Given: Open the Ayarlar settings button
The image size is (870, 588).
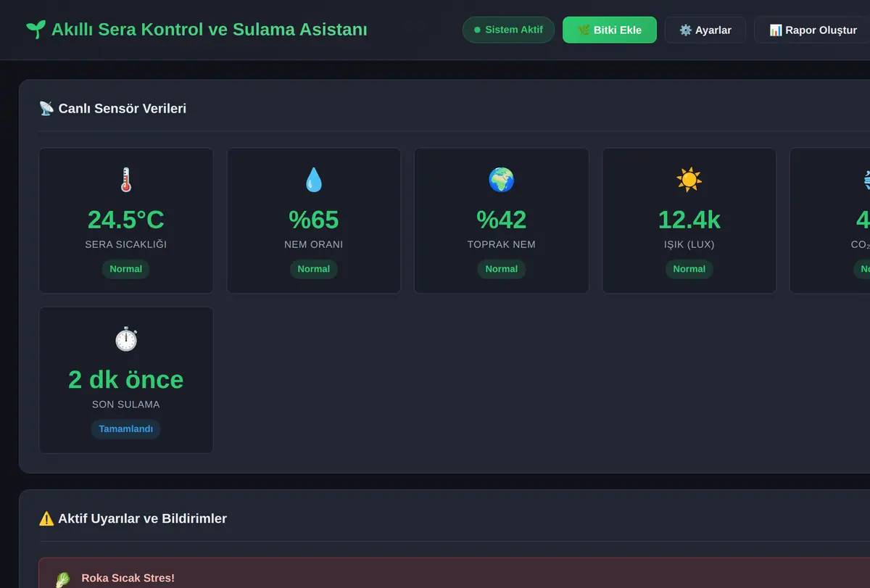Looking at the screenshot, I should coord(705,30).
